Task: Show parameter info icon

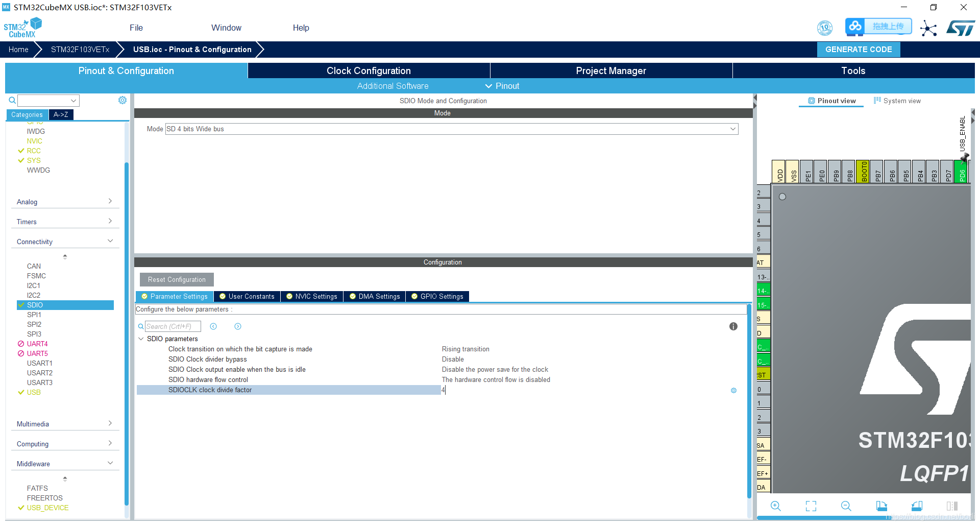Action: click(x=733, y=326)
